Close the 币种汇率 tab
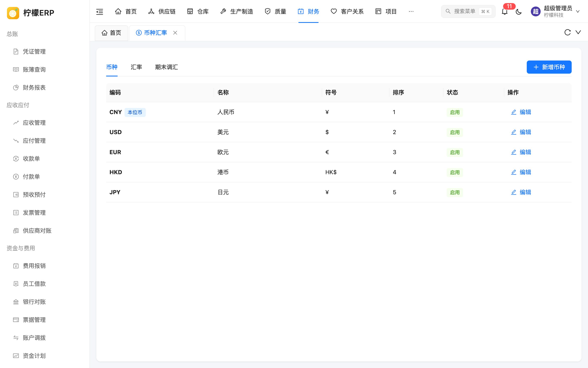 click(x=175, y=33)
